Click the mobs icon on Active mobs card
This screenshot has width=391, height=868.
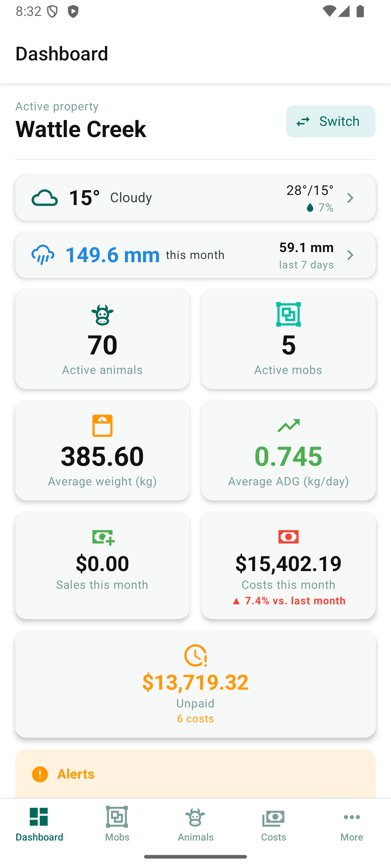[289, 314]
